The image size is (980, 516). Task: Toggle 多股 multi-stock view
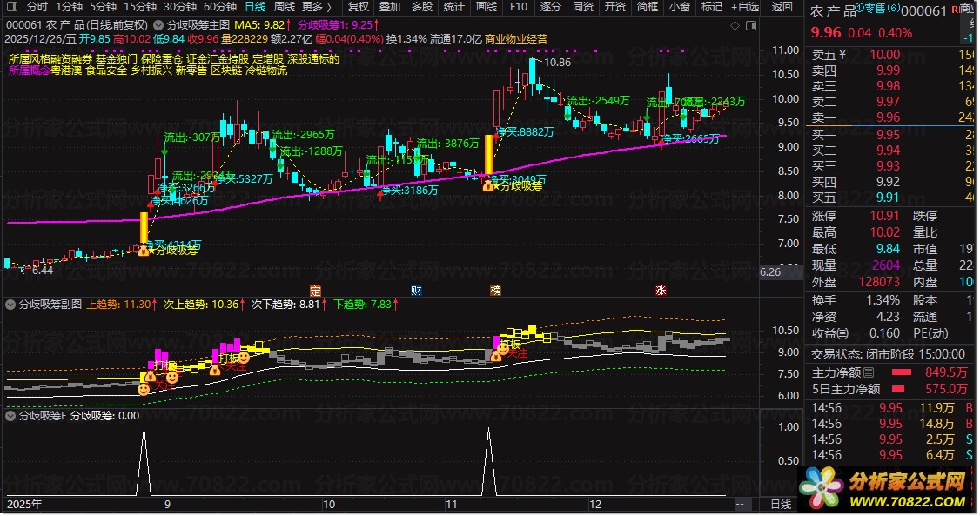click(421, 7)
